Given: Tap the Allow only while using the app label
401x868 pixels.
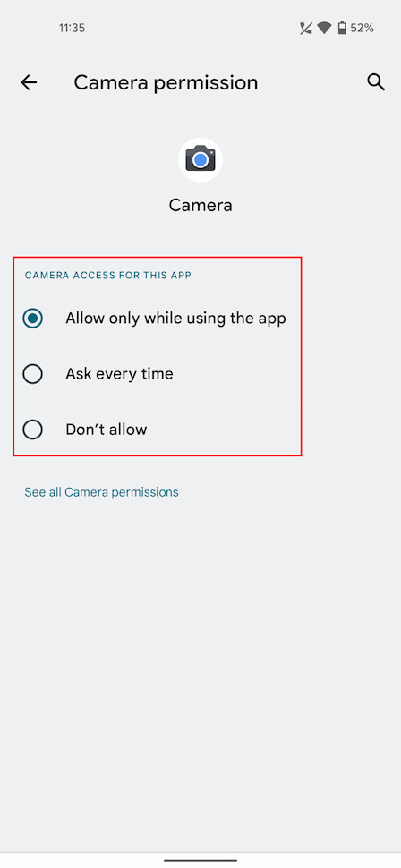Looking at the screenshot, I should point(175,319).
